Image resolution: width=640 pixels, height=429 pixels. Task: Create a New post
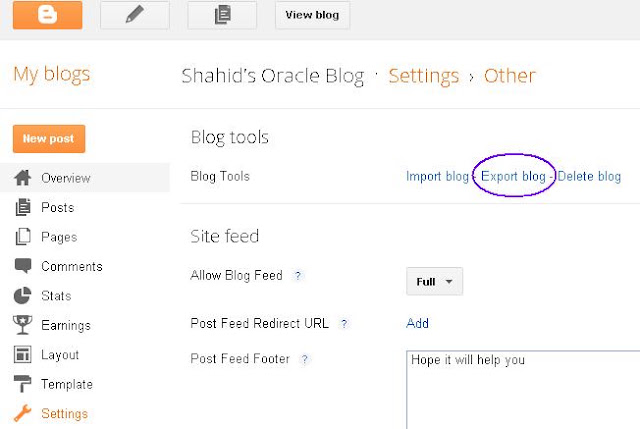(x=49, y=139)
